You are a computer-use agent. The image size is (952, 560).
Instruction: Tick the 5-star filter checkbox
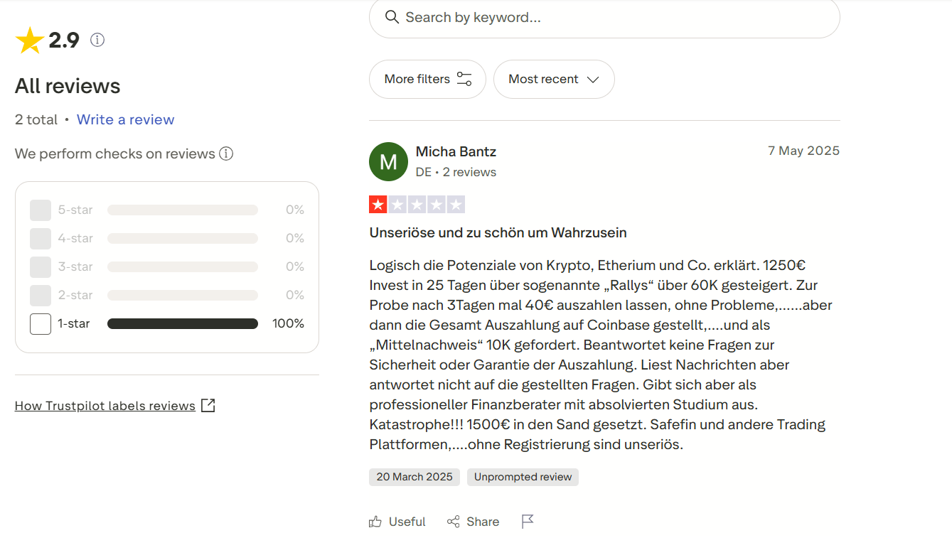41,210
